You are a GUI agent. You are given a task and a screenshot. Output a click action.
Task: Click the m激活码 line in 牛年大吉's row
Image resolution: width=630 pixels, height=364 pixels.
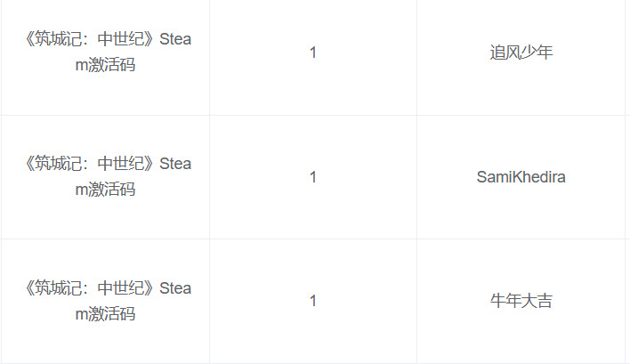click(105, 313)
